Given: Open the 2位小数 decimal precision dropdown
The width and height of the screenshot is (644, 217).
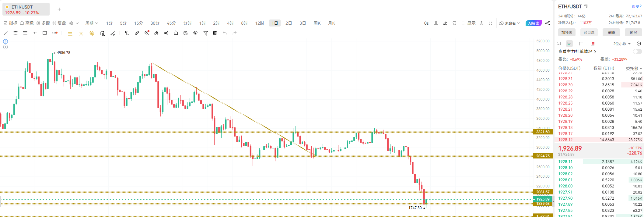Looking at the screenshot, I should coord(622,44).
